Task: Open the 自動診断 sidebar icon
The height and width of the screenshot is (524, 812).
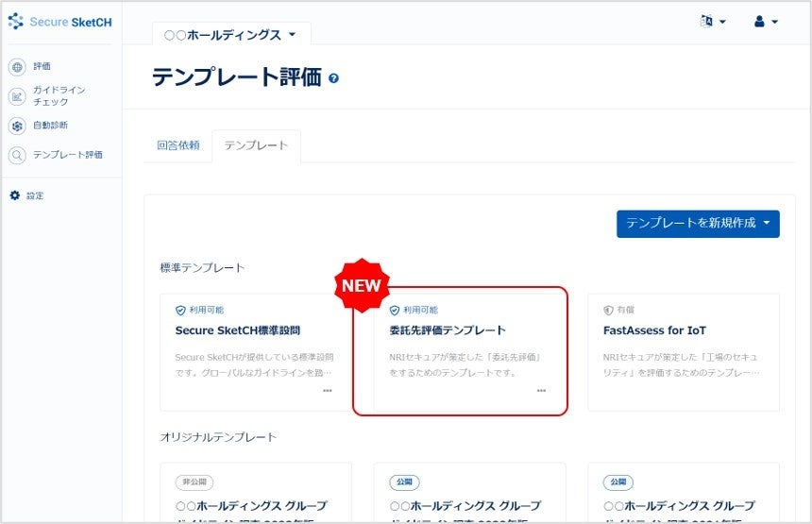Action: 17,126
